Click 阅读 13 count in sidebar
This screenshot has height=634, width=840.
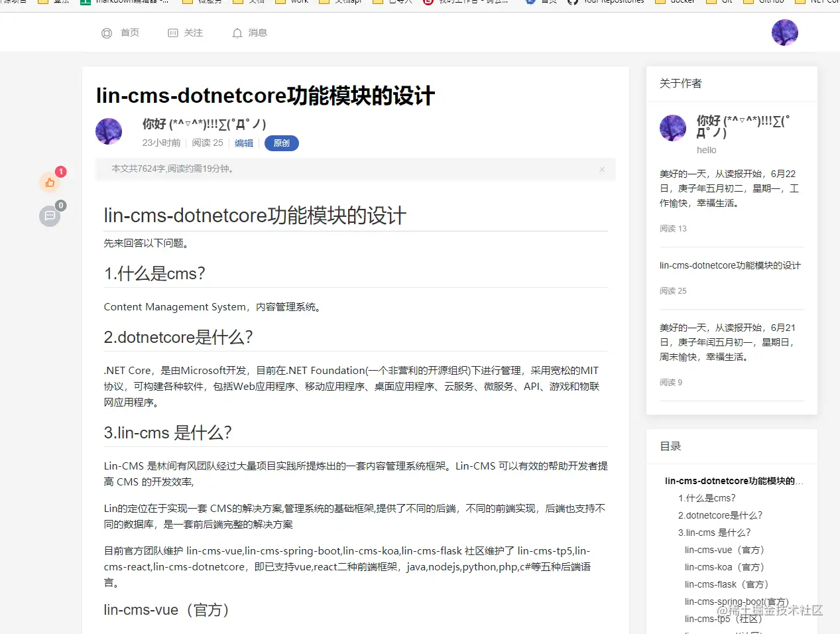click(673, 229)
